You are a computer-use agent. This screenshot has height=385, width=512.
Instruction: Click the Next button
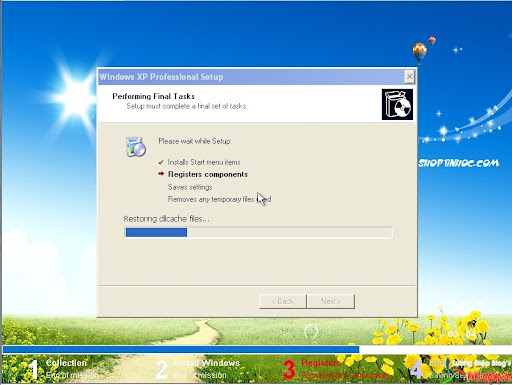pyautogui.click(x=331, y=301)
